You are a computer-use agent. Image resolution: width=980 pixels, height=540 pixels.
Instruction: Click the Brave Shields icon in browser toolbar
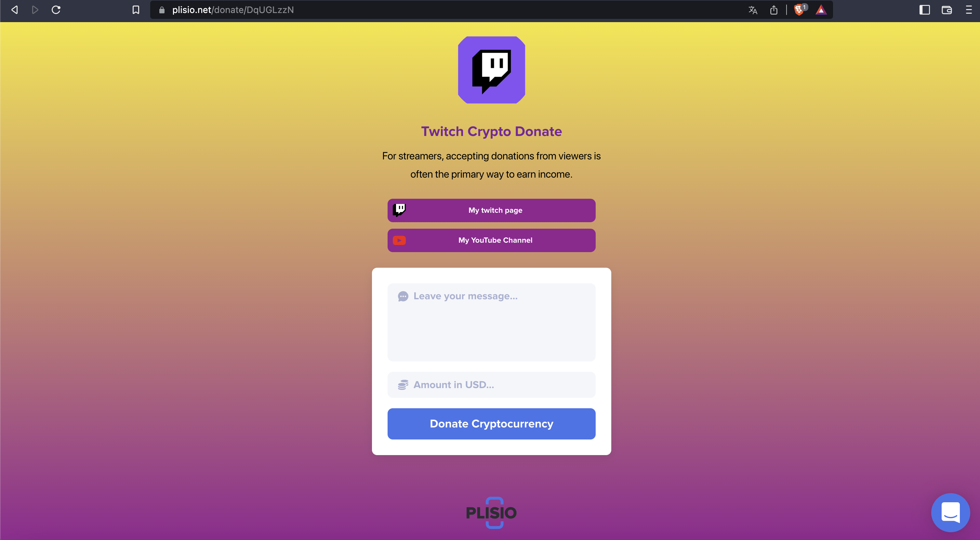tap(797, 9)
